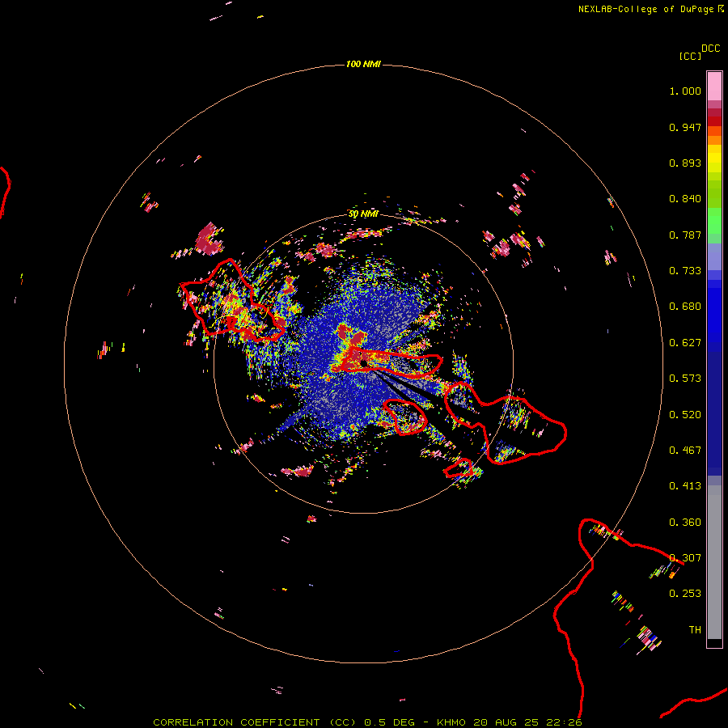
Task: Click the 0.733 color scale value
Action: tap(685, 271)
